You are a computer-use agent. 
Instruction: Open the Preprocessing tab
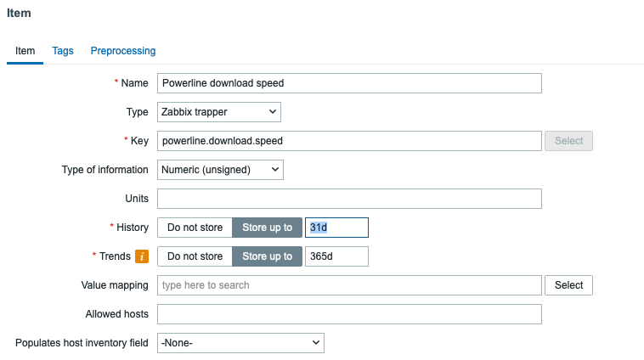[123, 51]
